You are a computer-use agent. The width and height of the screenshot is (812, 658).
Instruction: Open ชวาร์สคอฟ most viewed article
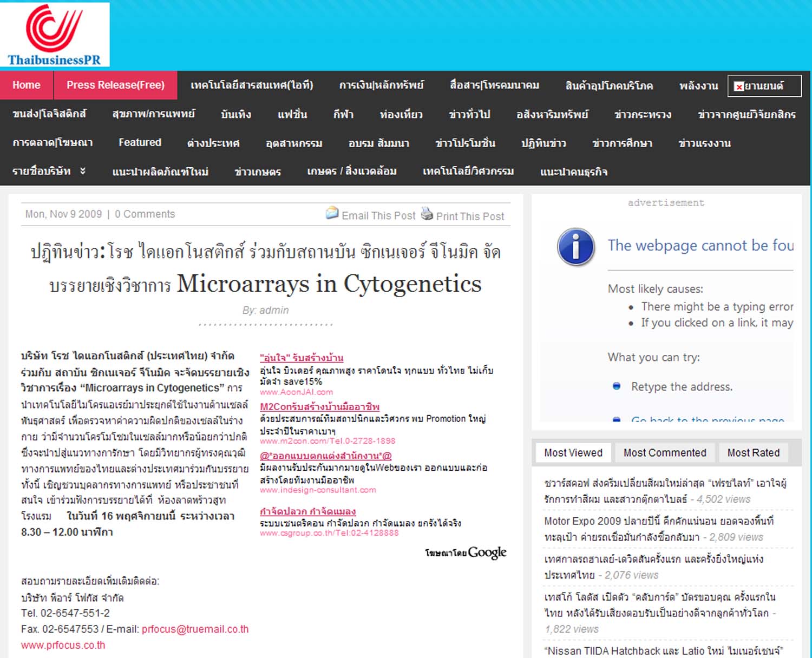[665, 491]
